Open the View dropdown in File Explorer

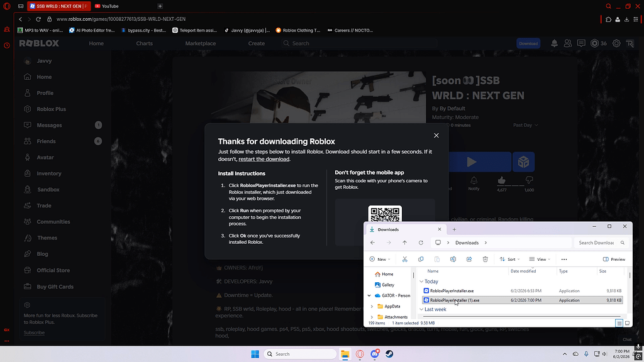pos(540,259)
